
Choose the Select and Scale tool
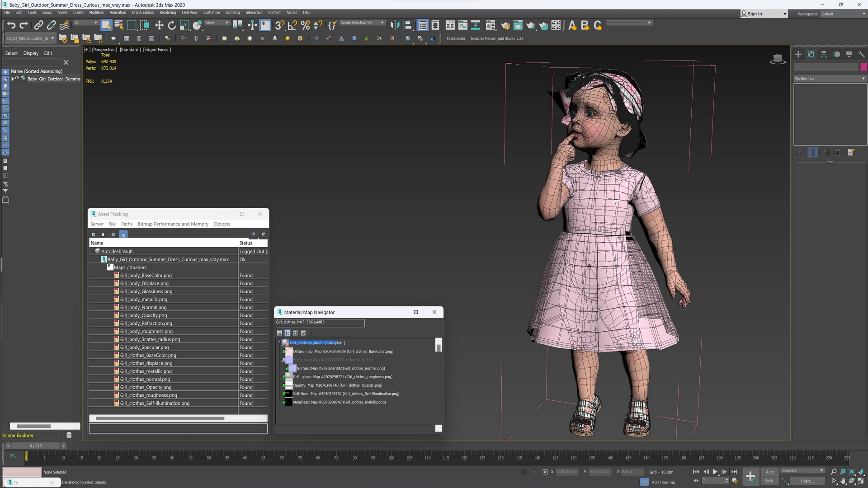click(184, 25)
